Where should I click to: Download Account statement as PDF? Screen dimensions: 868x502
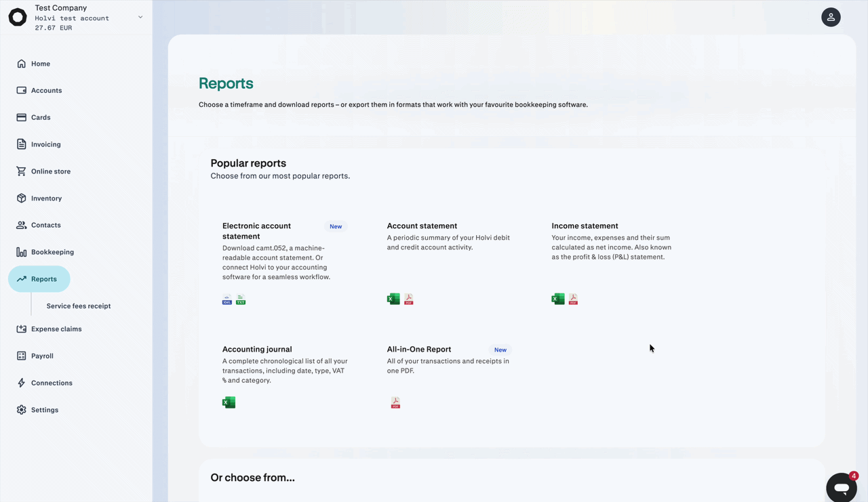pyautogui.click(x=409, y=299)
